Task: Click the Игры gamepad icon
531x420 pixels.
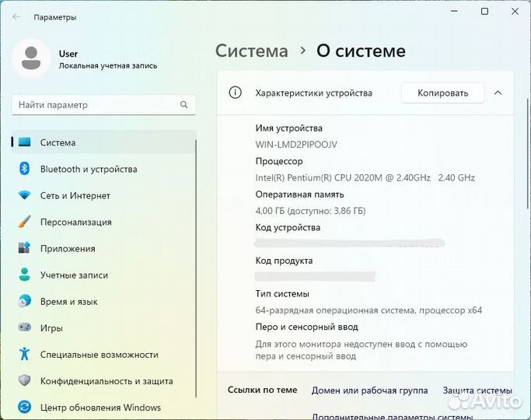Action: pyautogui.click(x=24, y=327)
